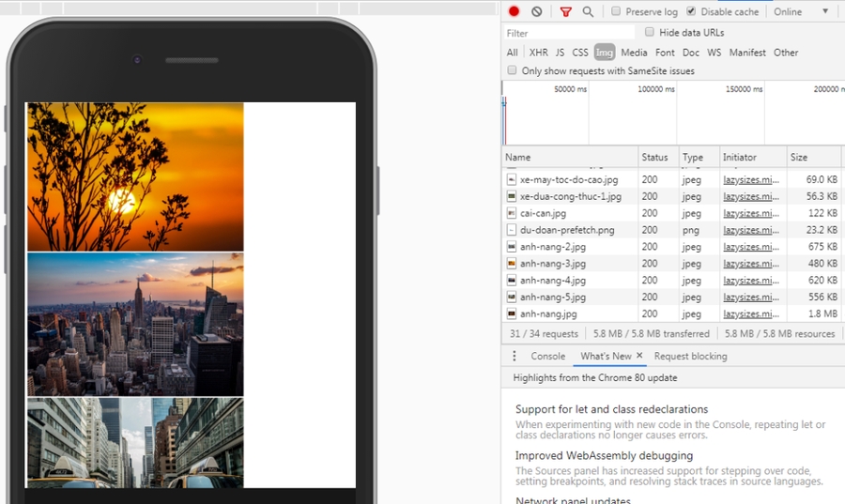This screenshot has width=845, height=504.
Task: Open the drawer three-dot menu beside Console
Action: [x=514, y=357]
